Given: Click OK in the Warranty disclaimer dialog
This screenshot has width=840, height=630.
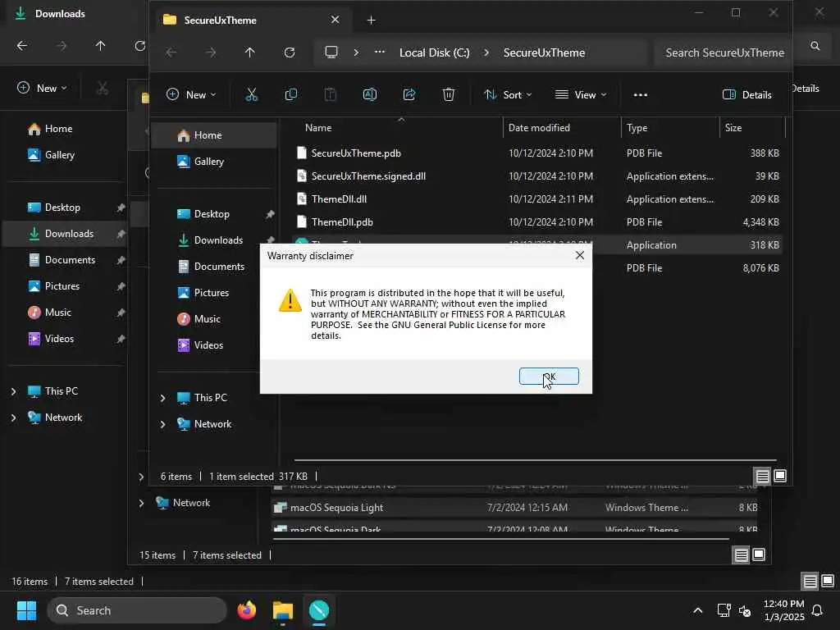Looking at the screenshot, I should [549, 376].
